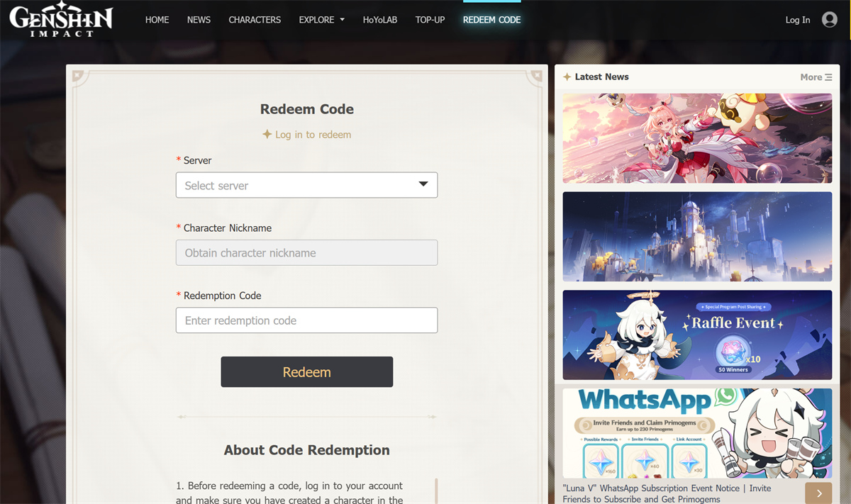Viewport: 851px width, 504px height.
Task: Expand the Select server dropdown
Action: 306,185
